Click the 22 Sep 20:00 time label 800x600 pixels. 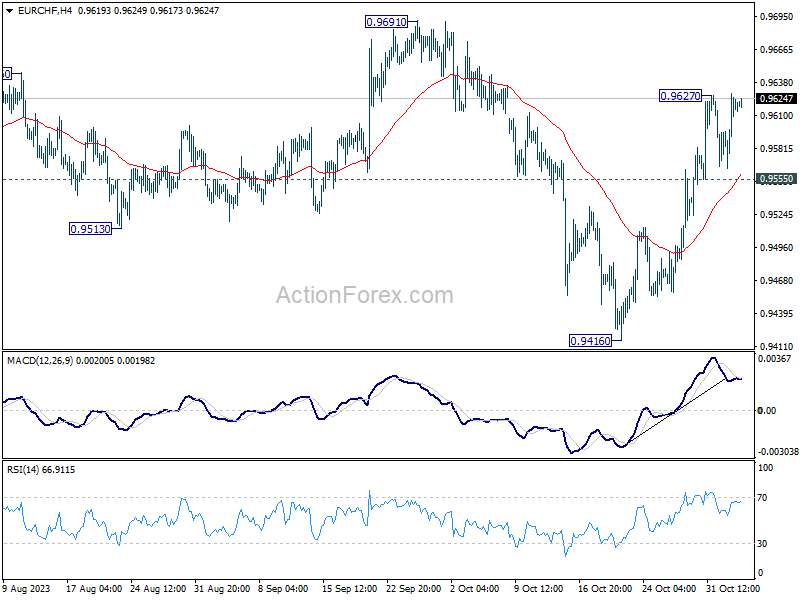414,589
